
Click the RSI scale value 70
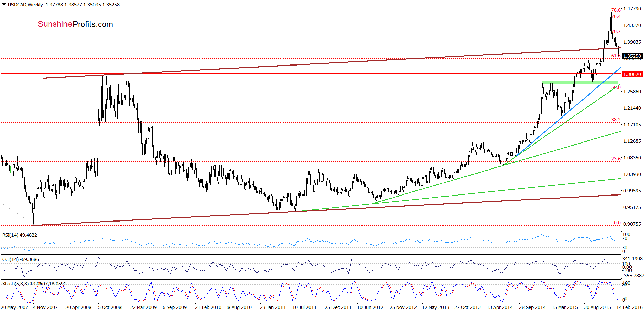[x=625, y=238]
